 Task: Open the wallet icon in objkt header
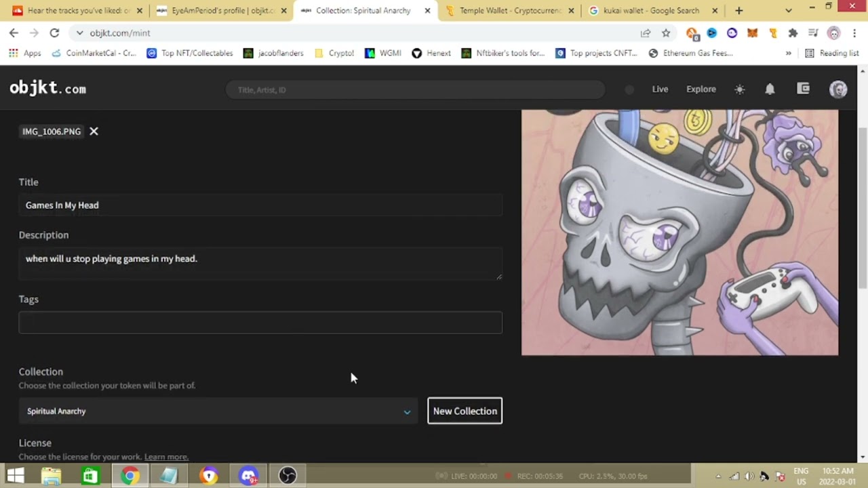[803, 89]
